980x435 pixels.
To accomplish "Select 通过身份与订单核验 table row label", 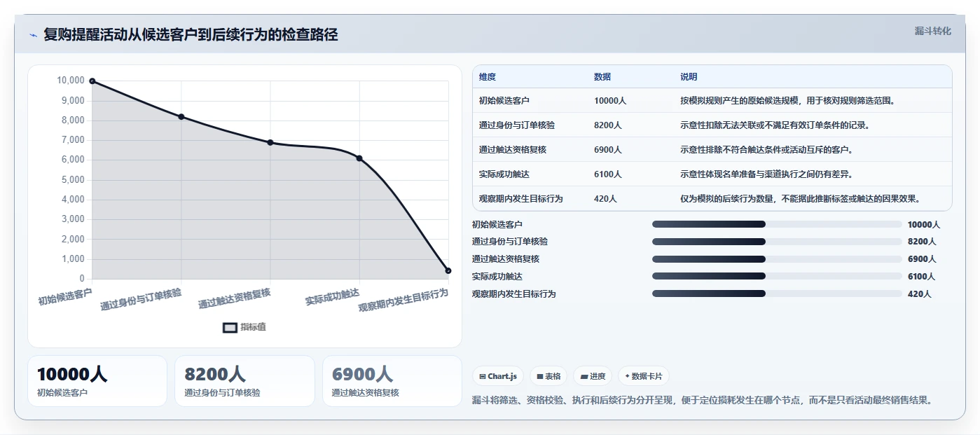I will [x=517, y=125].
